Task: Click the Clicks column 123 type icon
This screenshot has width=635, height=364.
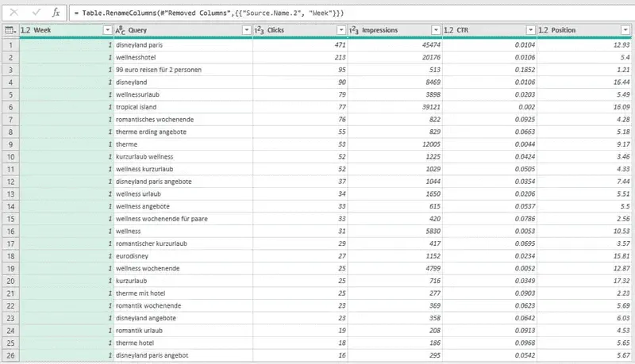Action: click(x=260, y=30)
